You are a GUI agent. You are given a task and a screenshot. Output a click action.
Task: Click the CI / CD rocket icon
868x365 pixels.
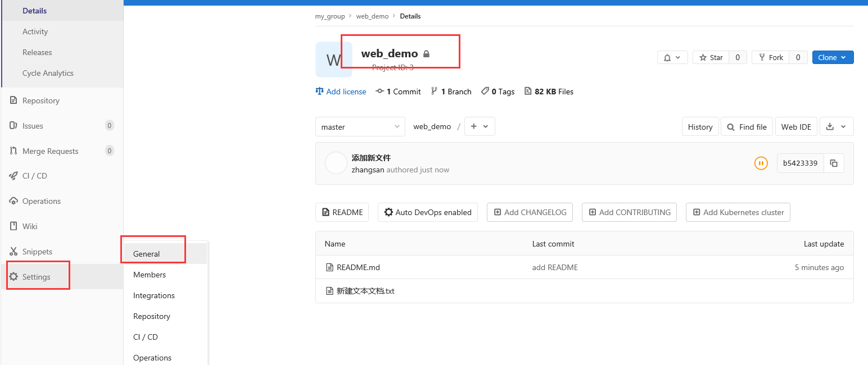pos(13,176)
